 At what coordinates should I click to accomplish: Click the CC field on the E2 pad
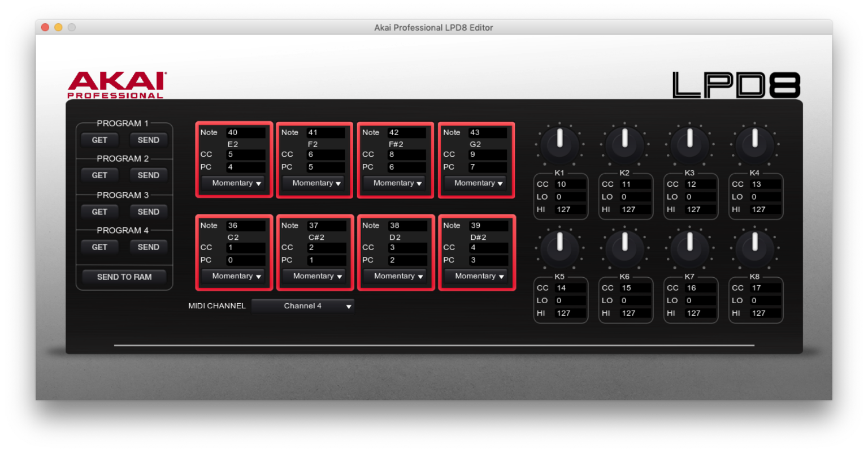[246, 154]
